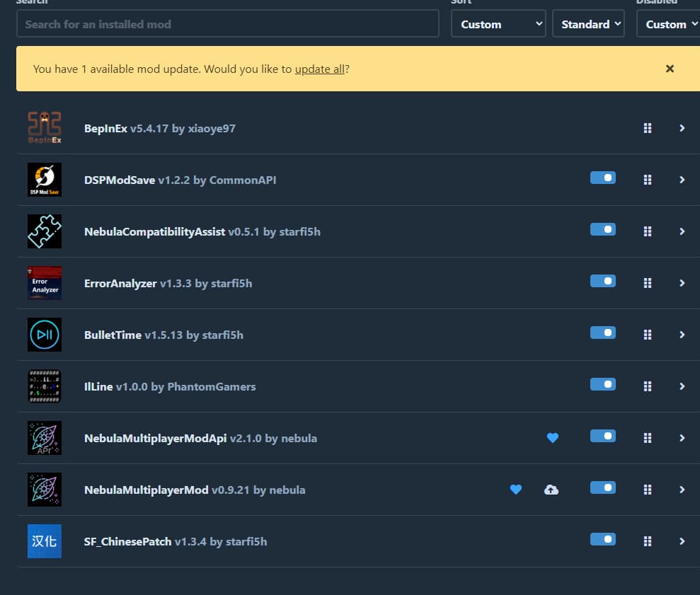Screen dimensions: 700x595
Task: Select the IlLine v1.0.0 by PhantomGamers title
Action: click(170, 386)
